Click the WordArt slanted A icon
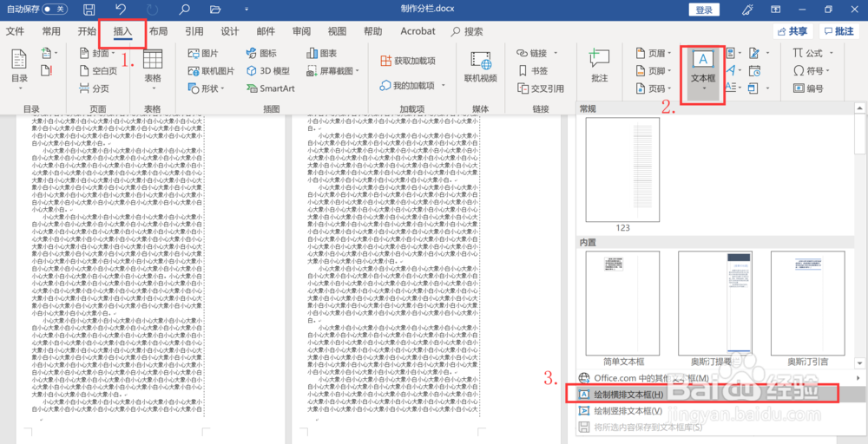This screenshot has height=444, width=868. click(x=732, y=71)
